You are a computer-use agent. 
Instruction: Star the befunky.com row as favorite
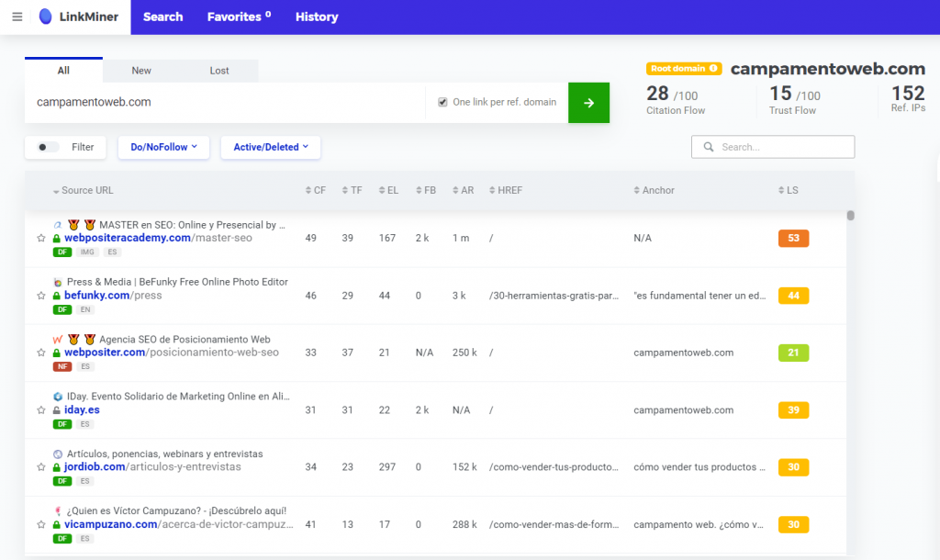click(x=40, y=296)
